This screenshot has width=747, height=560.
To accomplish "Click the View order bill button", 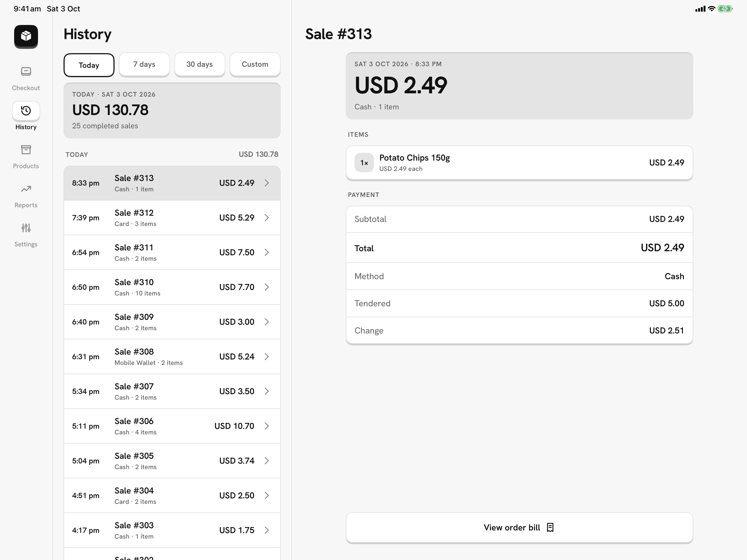I will (519, 528).
